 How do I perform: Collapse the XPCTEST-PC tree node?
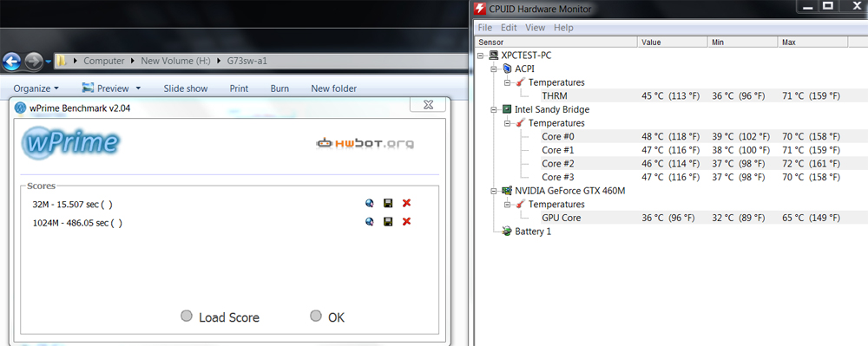[x=480, y=55]
